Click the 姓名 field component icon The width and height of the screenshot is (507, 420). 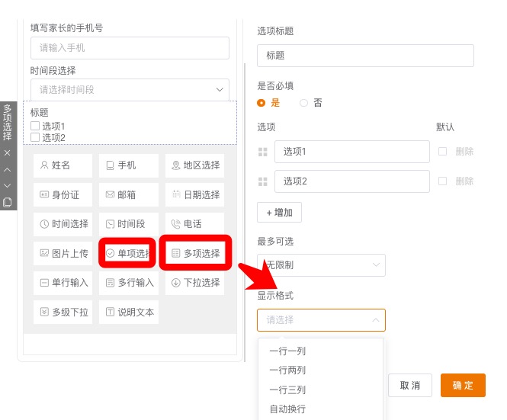(44, 165)
